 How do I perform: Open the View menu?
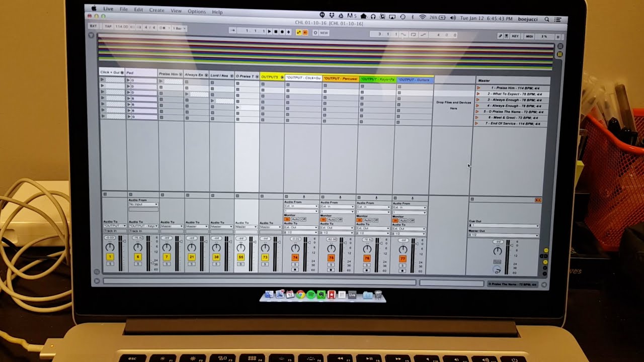[176, 11]
